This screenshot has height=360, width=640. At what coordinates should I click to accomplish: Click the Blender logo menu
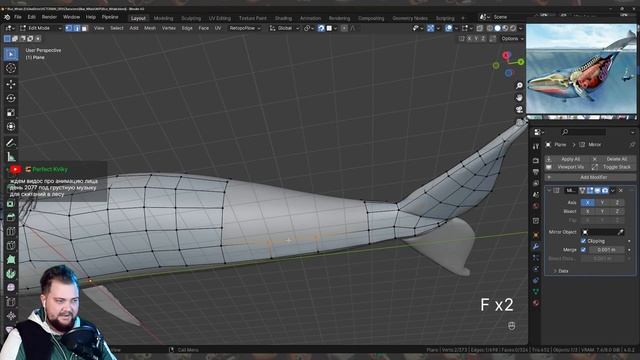point(7,18)
